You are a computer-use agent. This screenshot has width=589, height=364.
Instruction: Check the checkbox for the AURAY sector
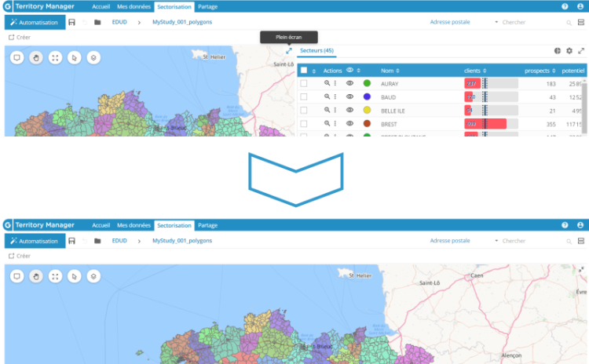[x=304, y=84]
